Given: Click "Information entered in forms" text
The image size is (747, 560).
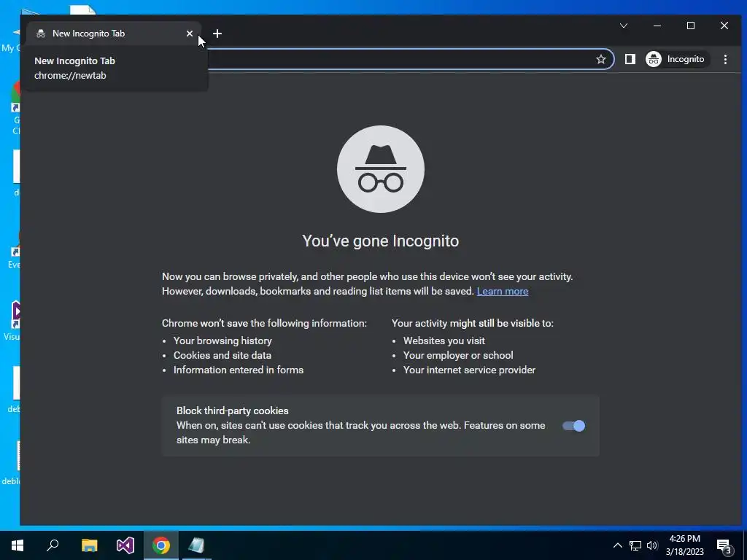Looking at the screenshot, I should (x=239, y=370).
